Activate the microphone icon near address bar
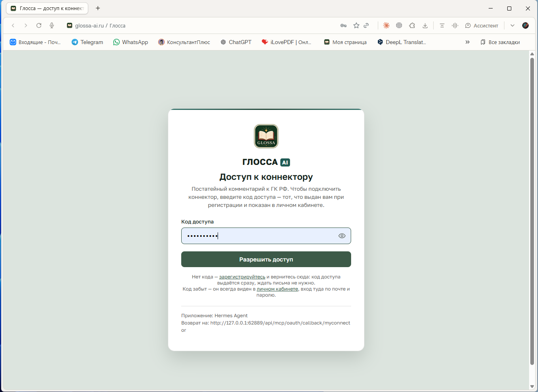This screenshot has width=538, height=392. [52, 25]
